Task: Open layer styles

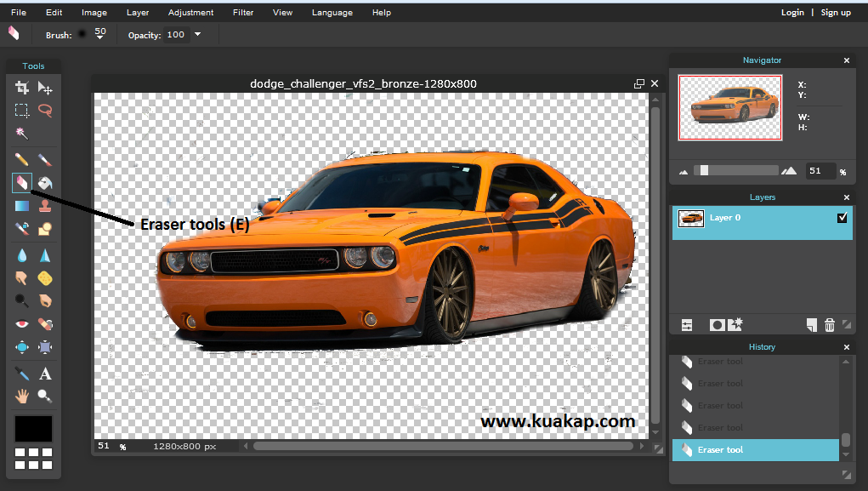Action: point(735,325)
